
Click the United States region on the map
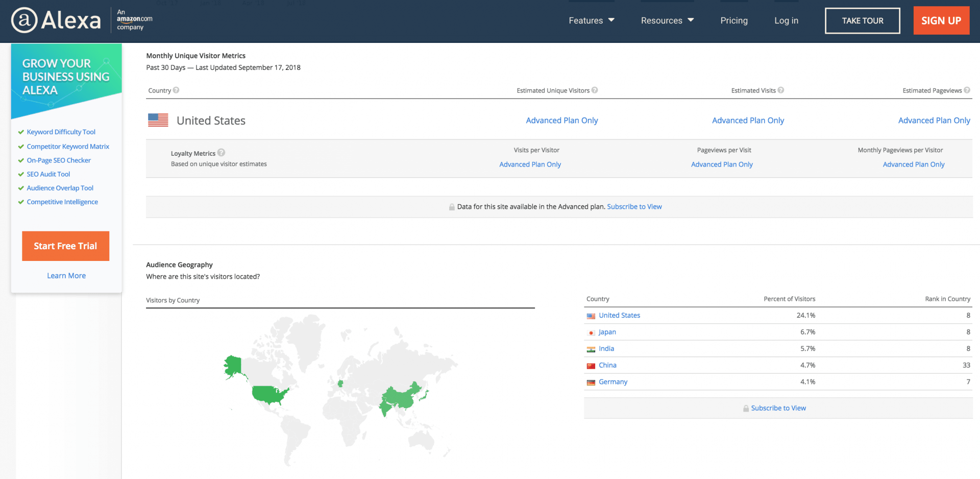(268, 394)
